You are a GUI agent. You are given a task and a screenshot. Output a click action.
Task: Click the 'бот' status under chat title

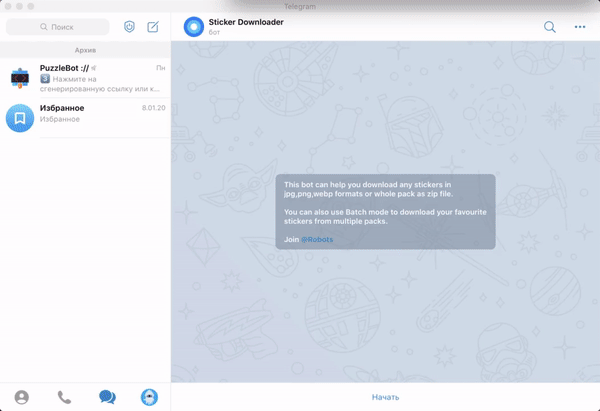tap(214, 33)
